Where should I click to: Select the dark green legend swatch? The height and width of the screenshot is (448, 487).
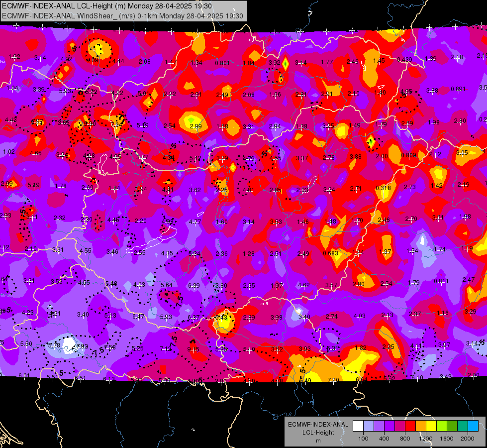(x=452, y=426)
